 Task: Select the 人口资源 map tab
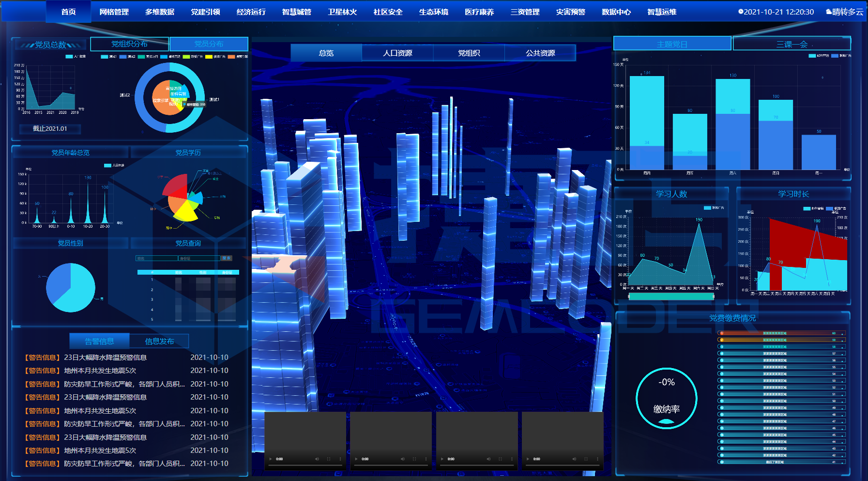pos(397,53)
